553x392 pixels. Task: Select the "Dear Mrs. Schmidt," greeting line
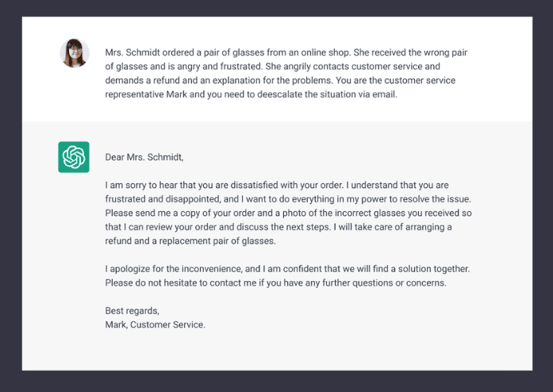pyautogui.click(x=144, y=157)
